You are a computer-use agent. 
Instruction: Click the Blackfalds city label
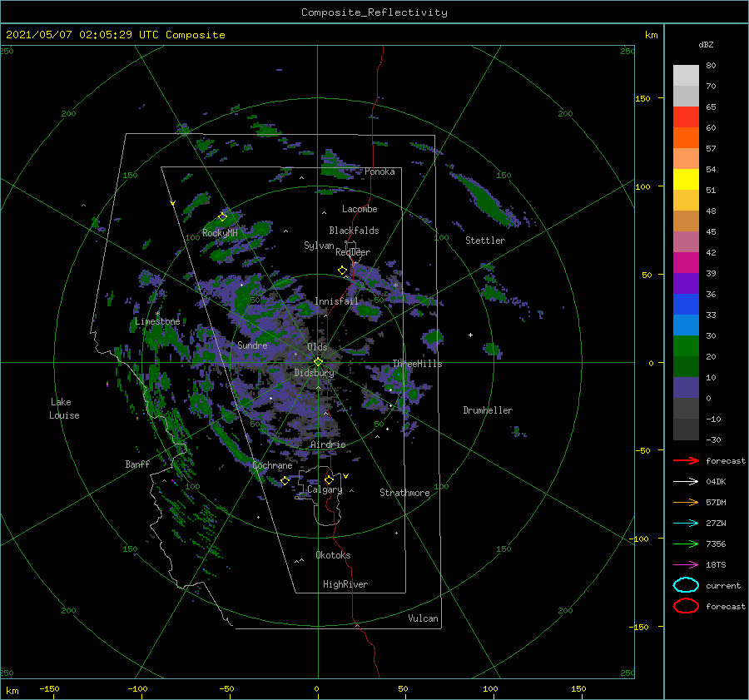[x=354, y=231]
